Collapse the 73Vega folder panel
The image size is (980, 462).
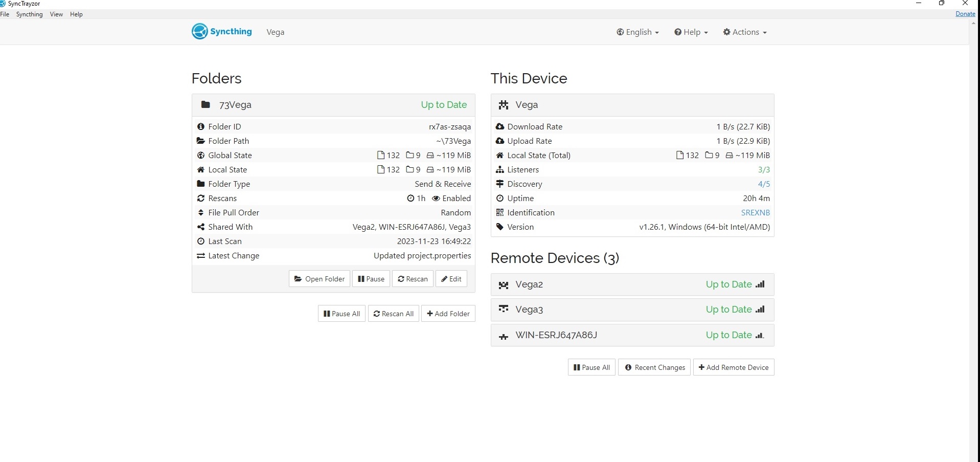coord(333,105)
